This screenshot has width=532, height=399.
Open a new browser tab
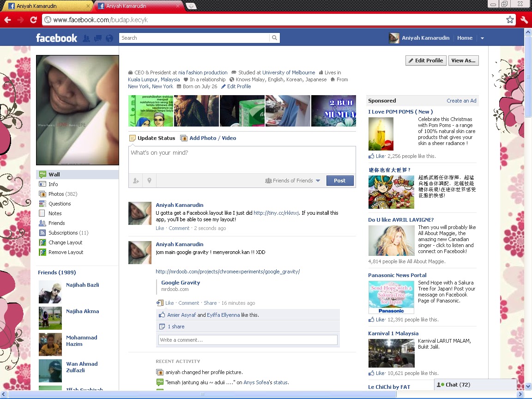191,6
